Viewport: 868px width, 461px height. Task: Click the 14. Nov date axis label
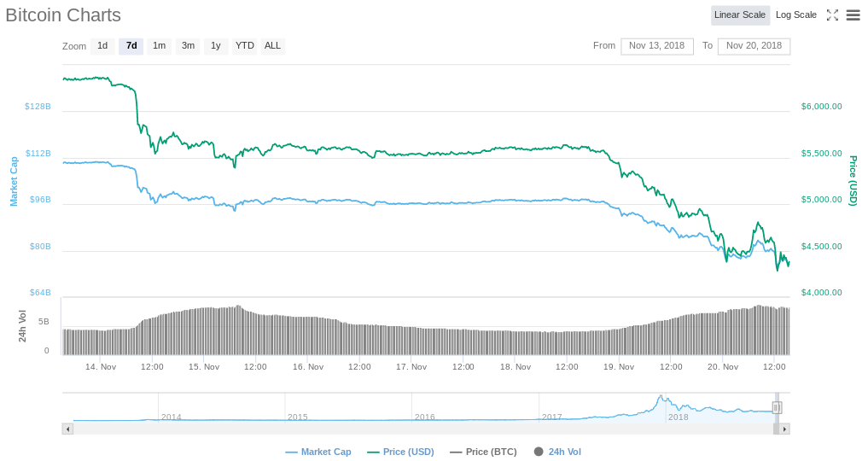tap(101, 367)
